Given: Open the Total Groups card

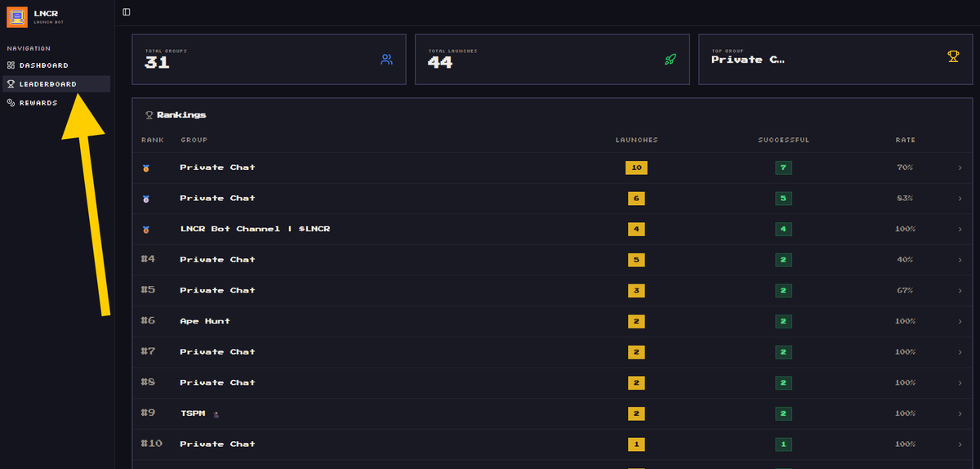Looking at the screenshot, I should 269,60.
